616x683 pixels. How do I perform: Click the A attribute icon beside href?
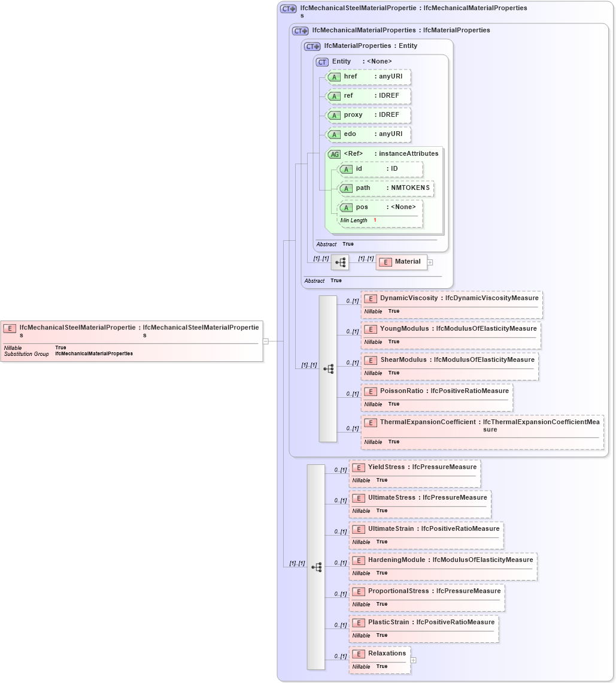point(334,77)
